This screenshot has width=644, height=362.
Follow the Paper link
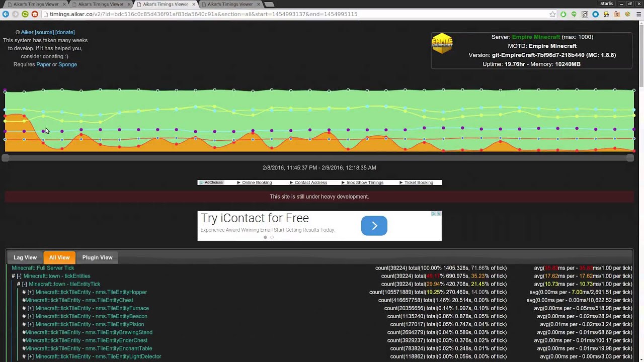43,64
